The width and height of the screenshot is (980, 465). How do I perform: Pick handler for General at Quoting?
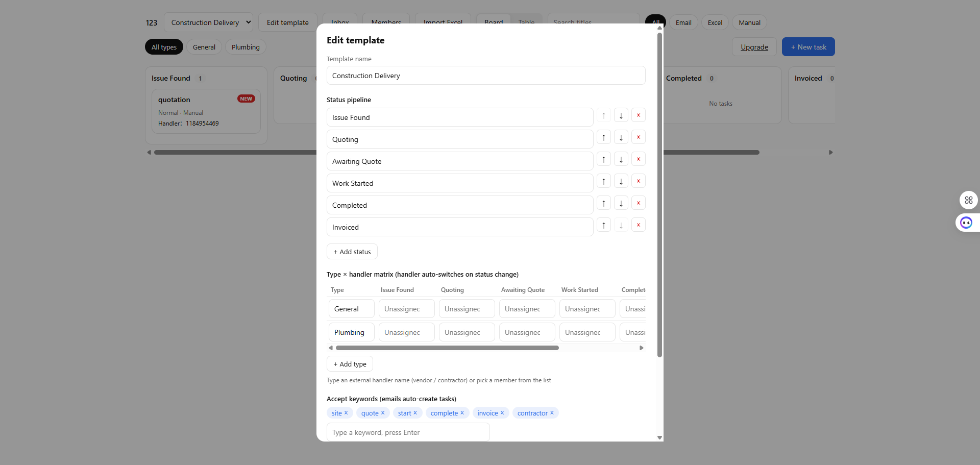click(467, 309)
